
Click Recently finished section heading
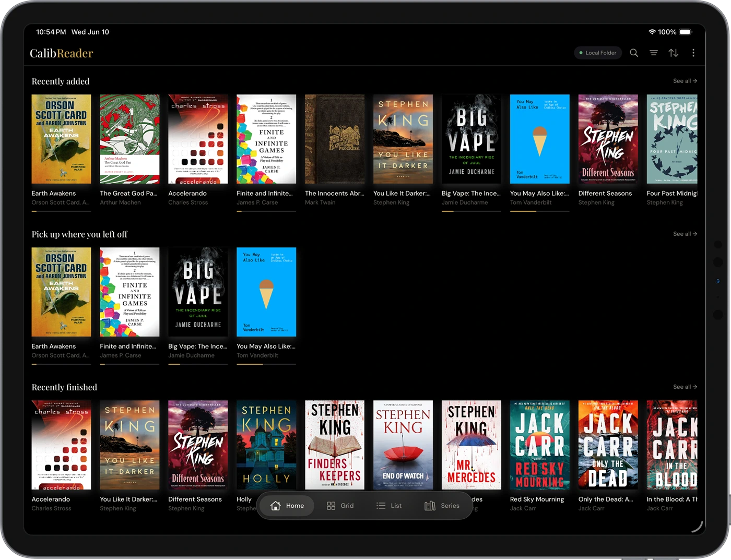point(64,387)
